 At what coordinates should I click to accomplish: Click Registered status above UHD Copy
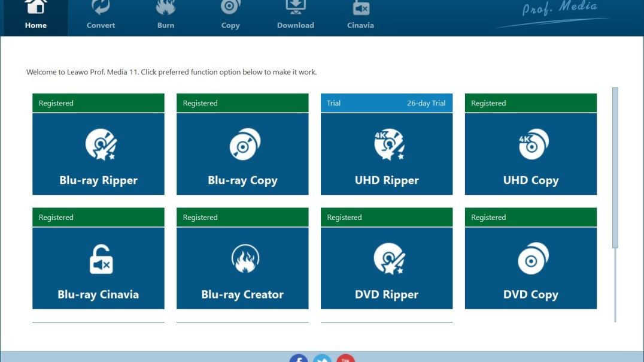click(488, 103)
